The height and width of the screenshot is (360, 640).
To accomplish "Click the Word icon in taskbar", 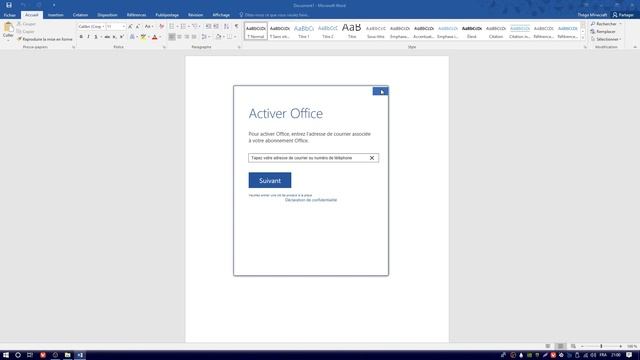I will [x=80, y=355].
